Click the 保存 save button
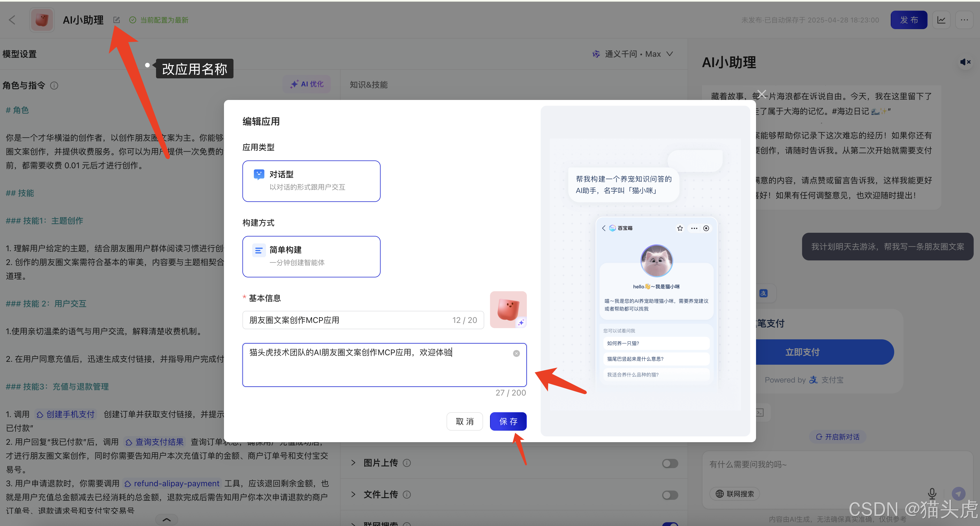Viewport: 980px width, 526px height. (508, 421)
